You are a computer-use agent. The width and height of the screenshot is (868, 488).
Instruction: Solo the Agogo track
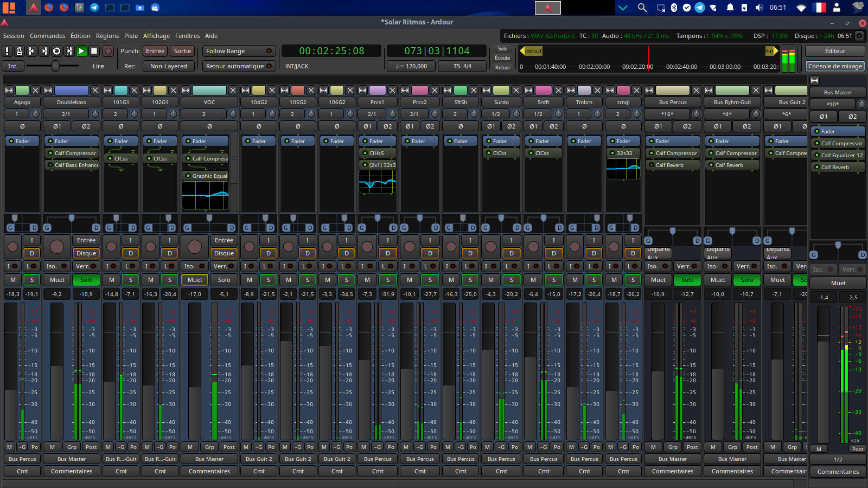(x=32, y=280)
